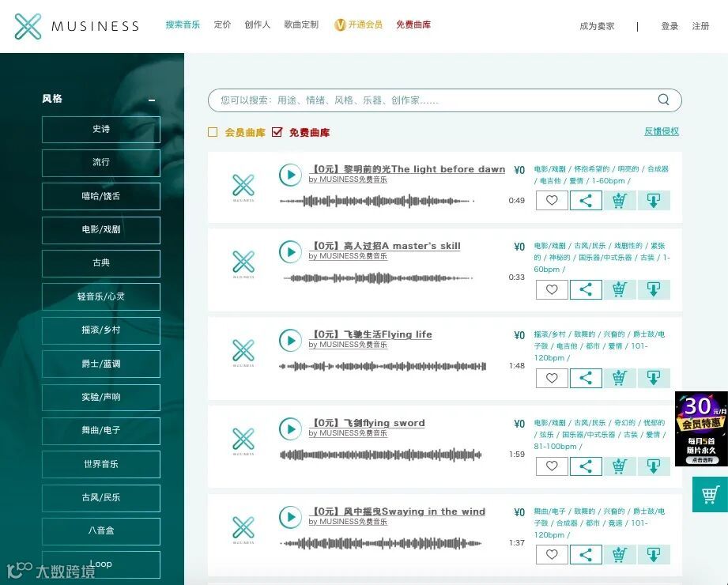Play 飞剑 flying sword track
The image size is (728, 585).
(x=291, y=429)
